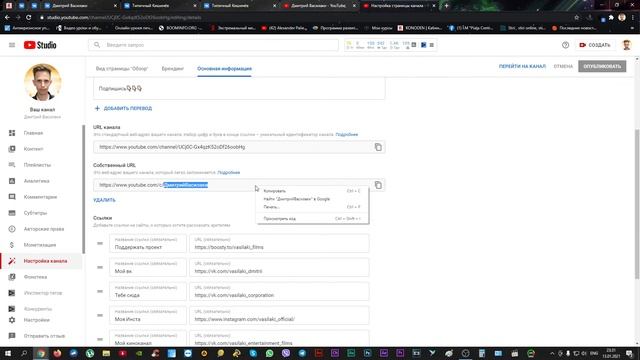This screenshot has height=360, width=640.
Task: Edit the Поддержать проект link title field
Action: (x=148, y=244)
